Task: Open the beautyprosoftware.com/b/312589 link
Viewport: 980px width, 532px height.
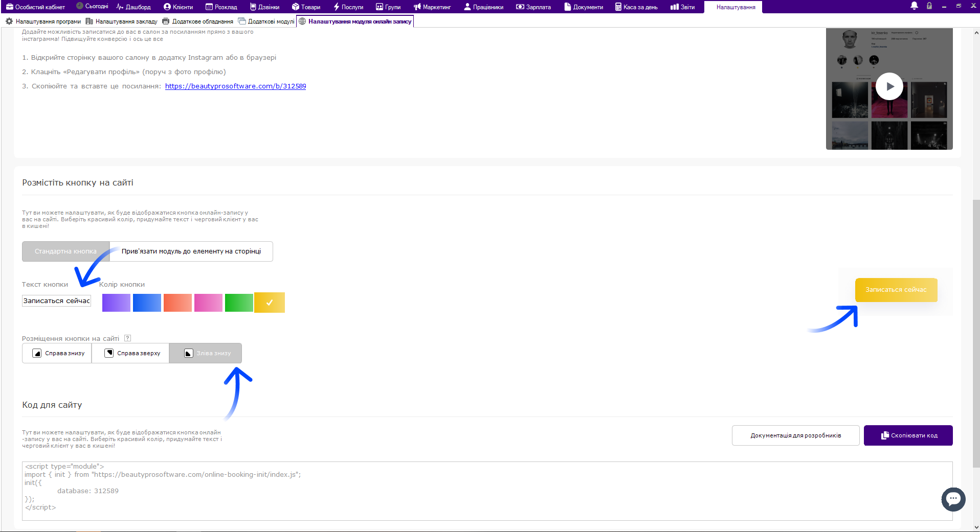Action: coord(235,86)
